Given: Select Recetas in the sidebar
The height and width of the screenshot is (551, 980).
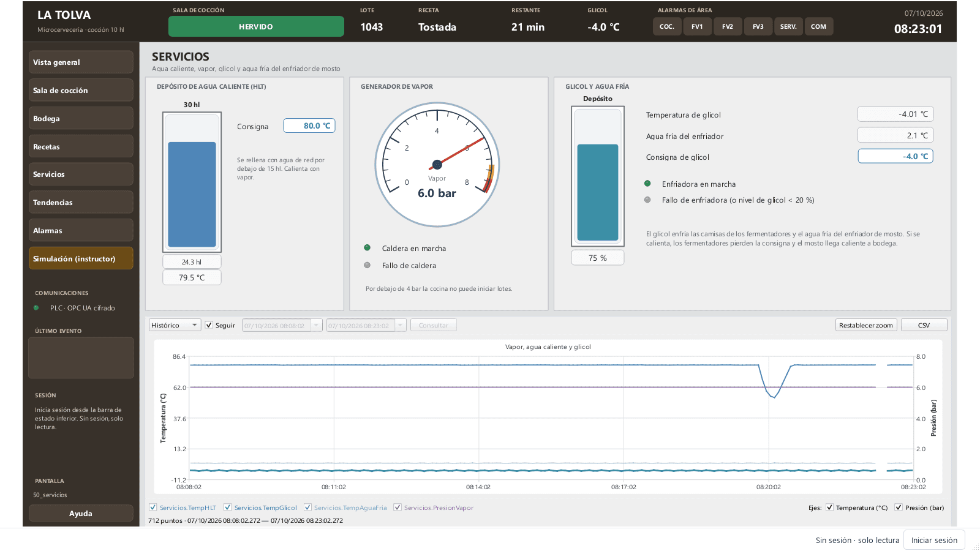Looking at the screenshot, I should point(81,146).
